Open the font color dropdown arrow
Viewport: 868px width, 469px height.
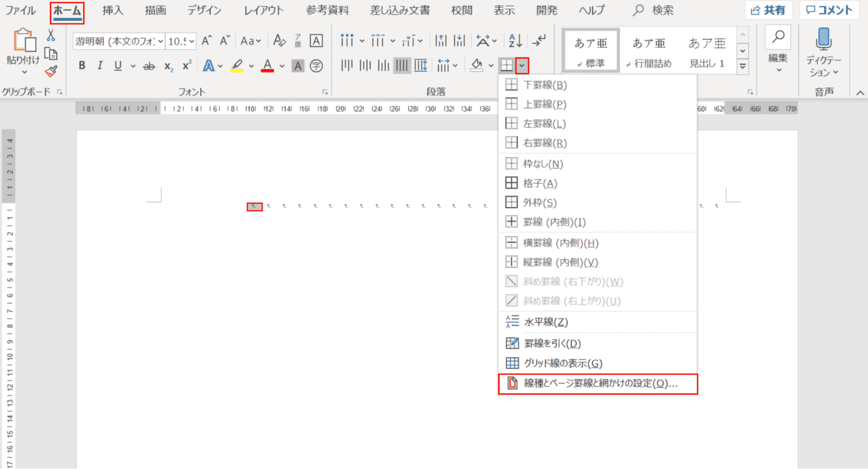pos(282,66)
